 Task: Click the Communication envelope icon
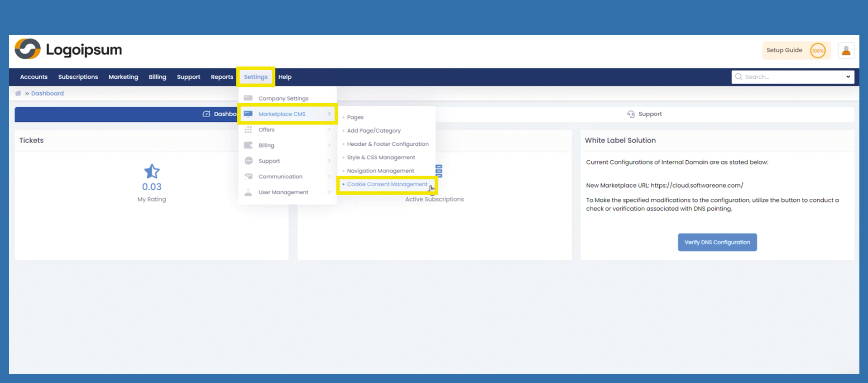tap(248, 177)
